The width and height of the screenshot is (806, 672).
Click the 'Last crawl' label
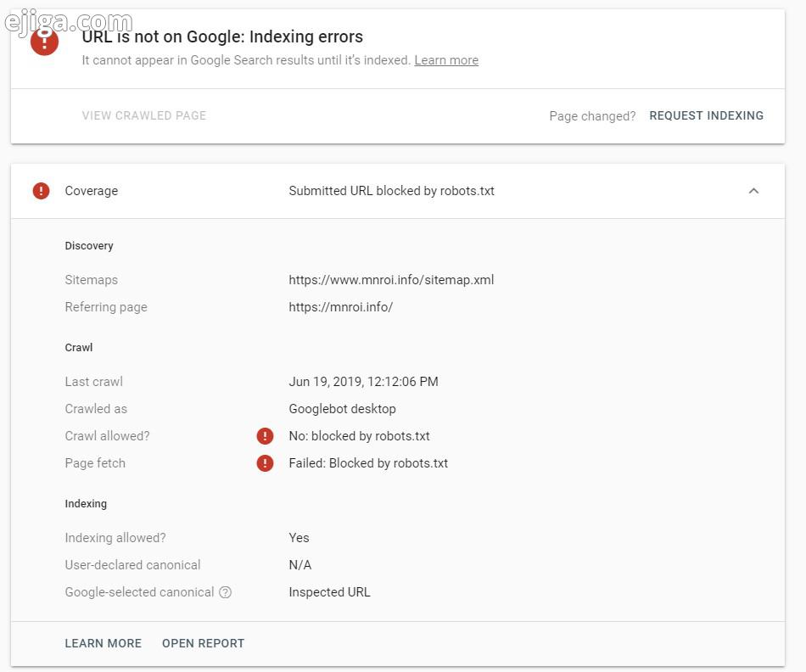[93, 382]
